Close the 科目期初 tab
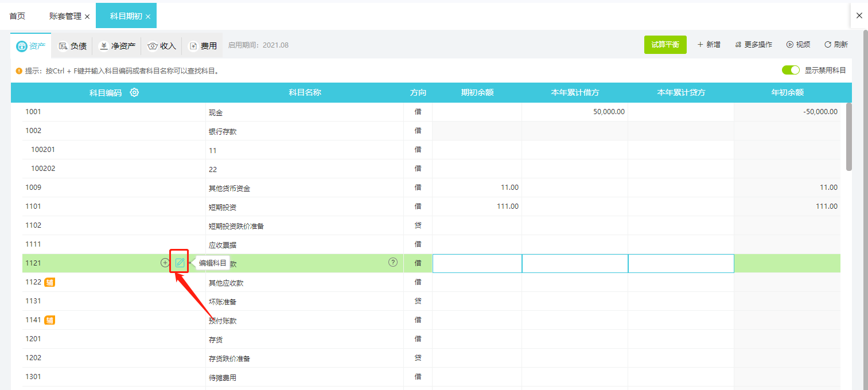868x390 pixels. tap(148, 17)
